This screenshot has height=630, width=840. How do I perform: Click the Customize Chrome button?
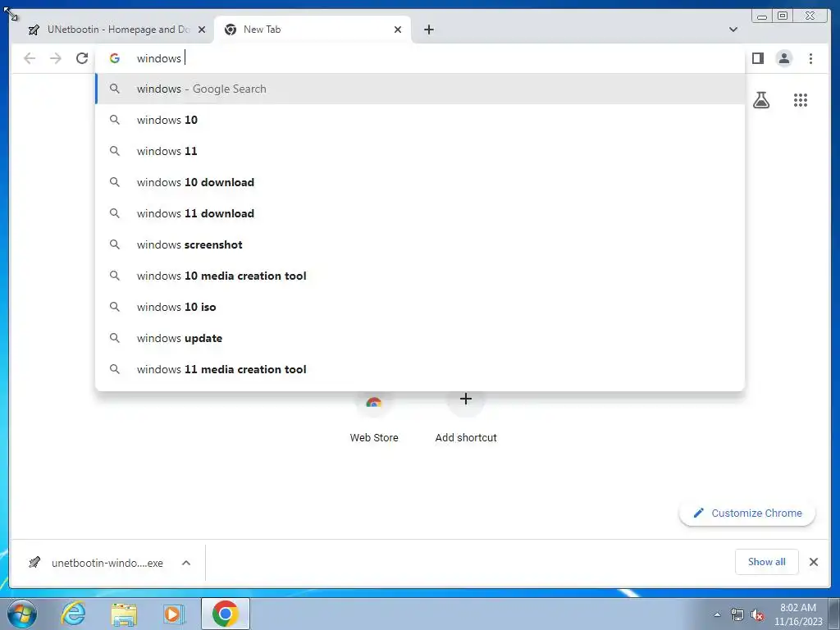click(x=747, y=514)
